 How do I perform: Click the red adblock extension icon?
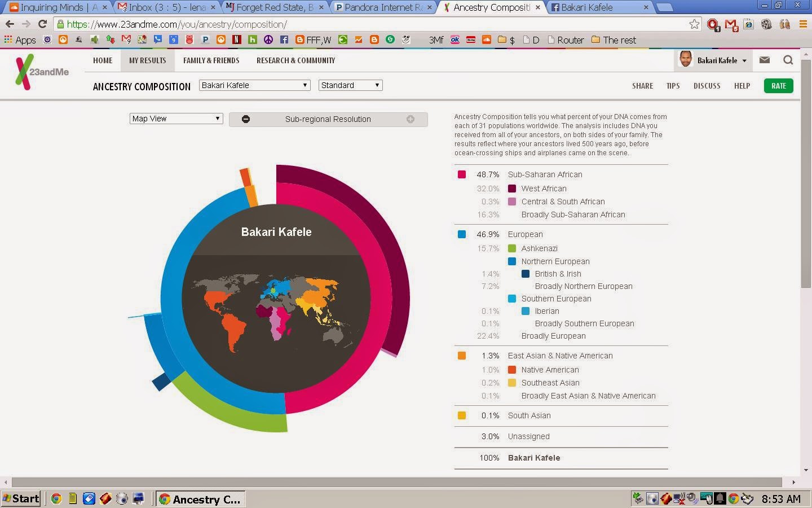point(713,25)
